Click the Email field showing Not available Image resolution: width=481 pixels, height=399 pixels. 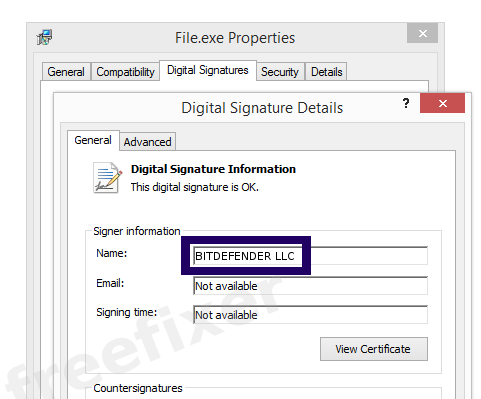click(x=310, y=286)
